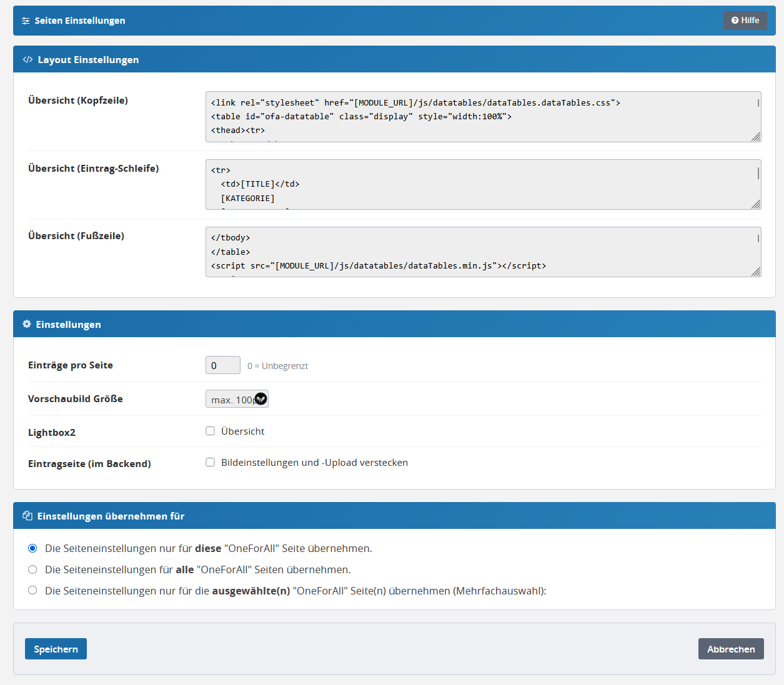Click the Übersicht (Fußzeile) label

click(76, 236)
